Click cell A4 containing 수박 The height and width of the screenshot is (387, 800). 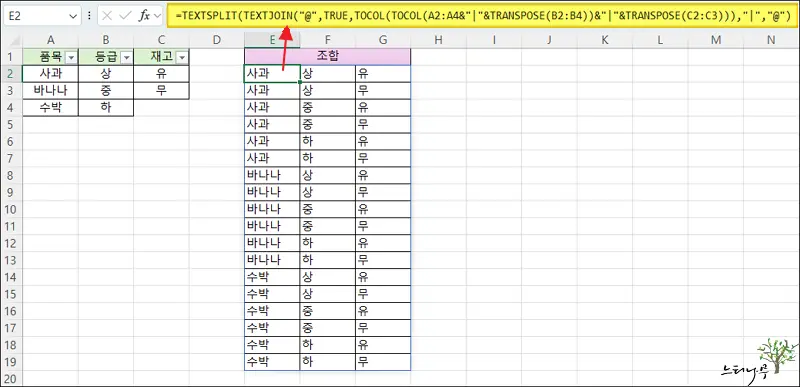point(51,108)
